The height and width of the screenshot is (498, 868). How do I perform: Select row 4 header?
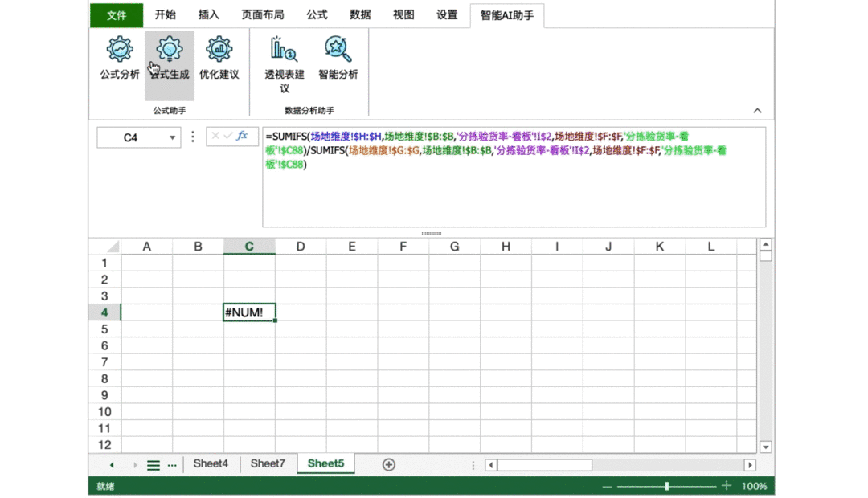point(104,312)
